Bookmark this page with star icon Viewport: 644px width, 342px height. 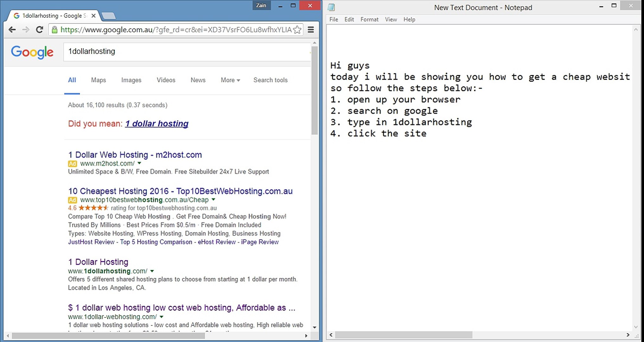point(297,30)
